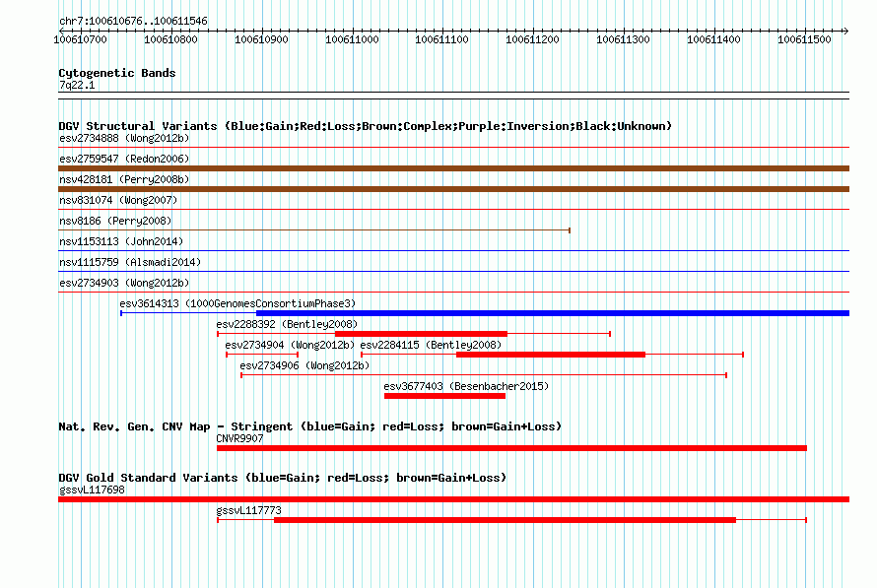Click the CNVR9907 red bar
877x588 pixels.
(x=511, y=448)
